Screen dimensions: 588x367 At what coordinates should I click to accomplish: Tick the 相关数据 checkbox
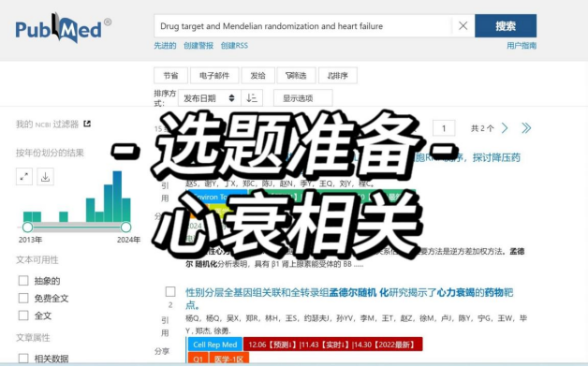point(23,358)
